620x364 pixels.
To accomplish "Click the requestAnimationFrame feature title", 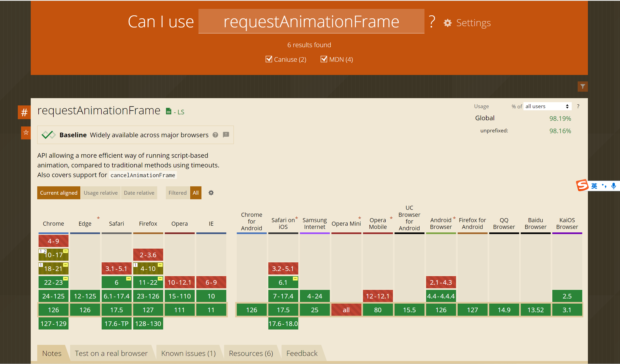I will click(99, 111).
